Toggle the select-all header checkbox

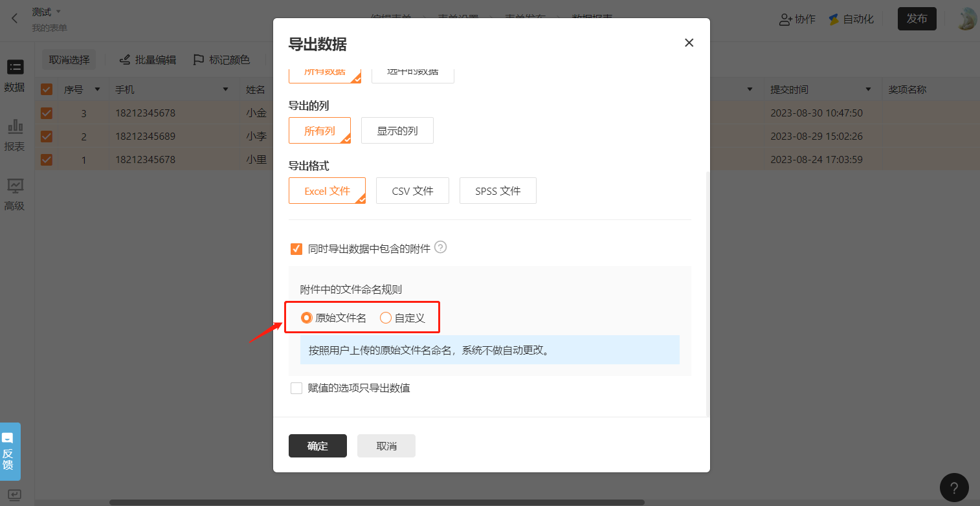pos(47,89)
